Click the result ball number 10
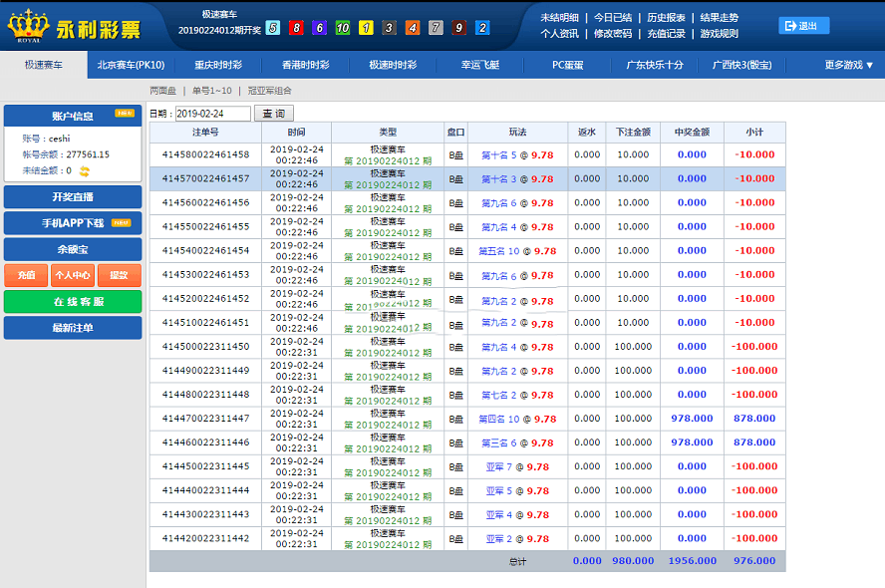Screen dimensions: 885x588 342,28
